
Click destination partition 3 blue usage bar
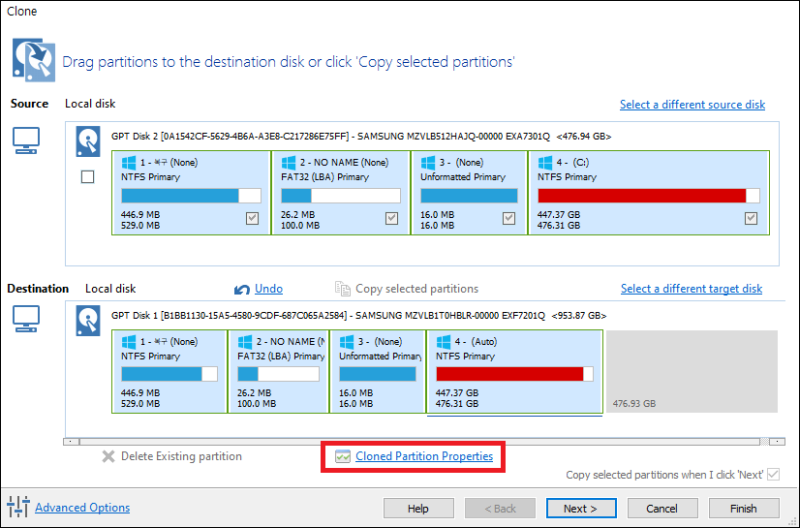click(x=378, y=374)
